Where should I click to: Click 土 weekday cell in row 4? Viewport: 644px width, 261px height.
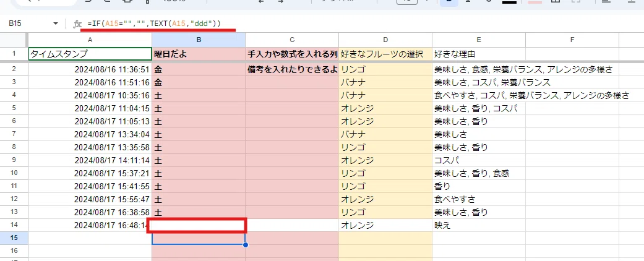(199, 96)
